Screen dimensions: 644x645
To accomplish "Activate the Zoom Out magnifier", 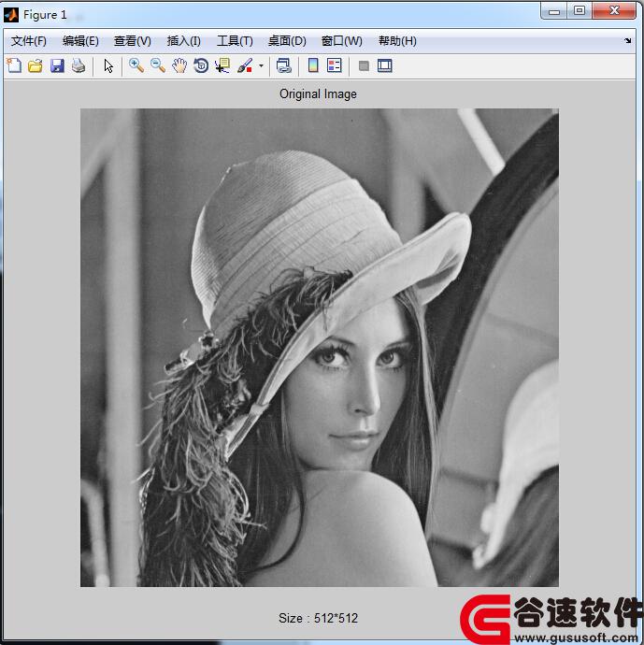I will click(158, 65).
